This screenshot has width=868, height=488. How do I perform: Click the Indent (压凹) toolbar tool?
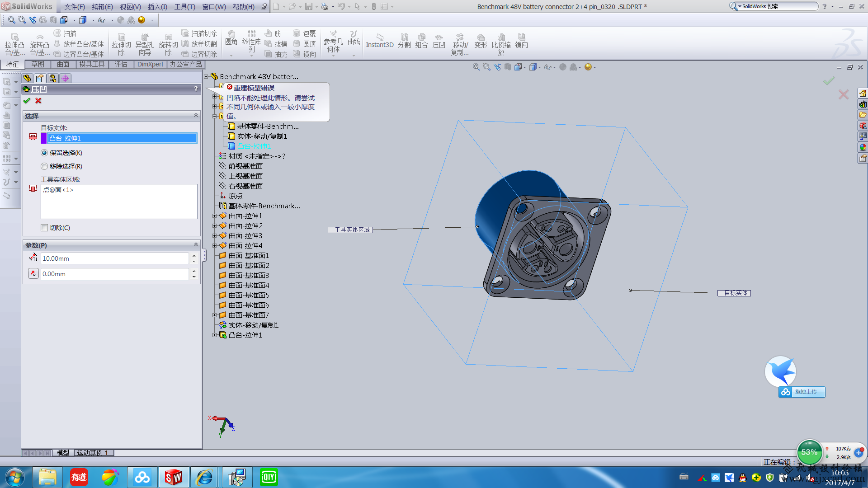point(439,41)
